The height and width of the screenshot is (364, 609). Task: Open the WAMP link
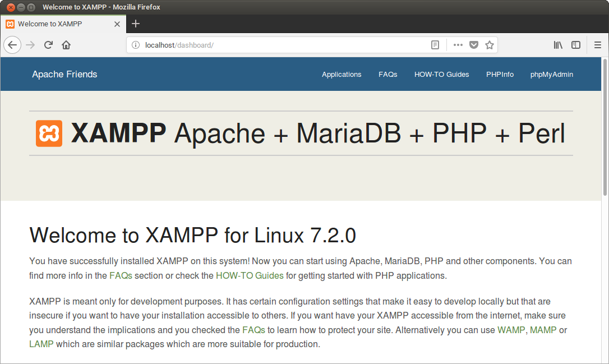(511, 330)
